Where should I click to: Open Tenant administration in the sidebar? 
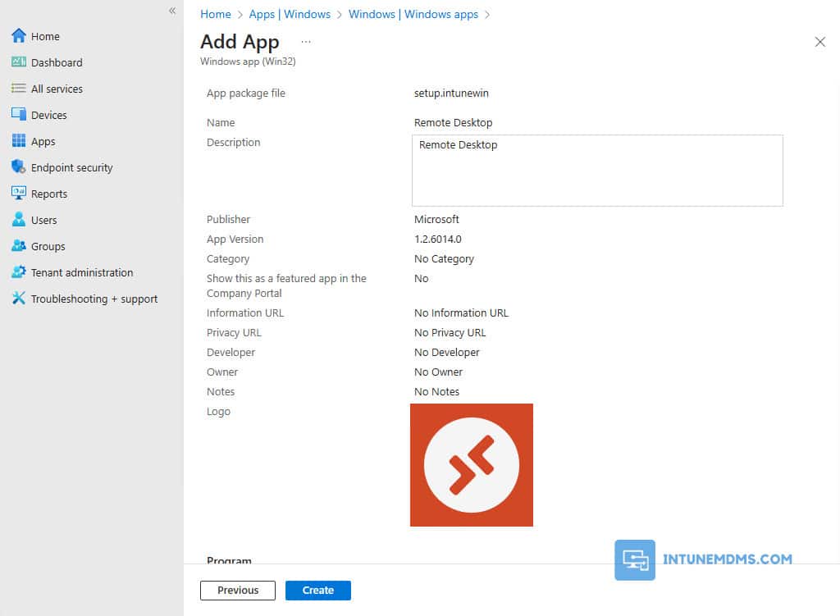point(82,272)
